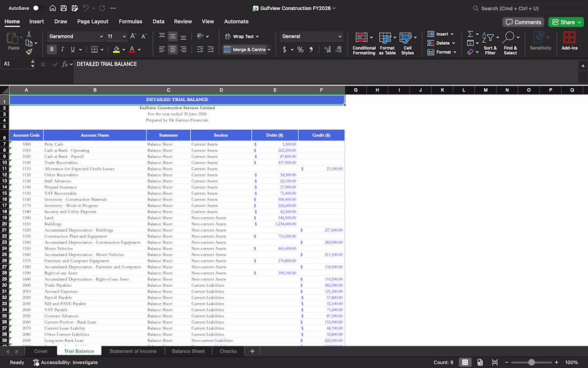
Task: Adjust the zoom slider handle
Action: point(531,362)
